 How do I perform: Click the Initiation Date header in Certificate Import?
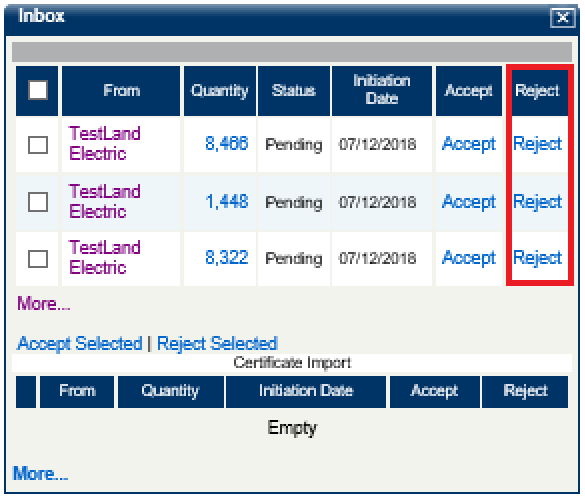(306, 391)
